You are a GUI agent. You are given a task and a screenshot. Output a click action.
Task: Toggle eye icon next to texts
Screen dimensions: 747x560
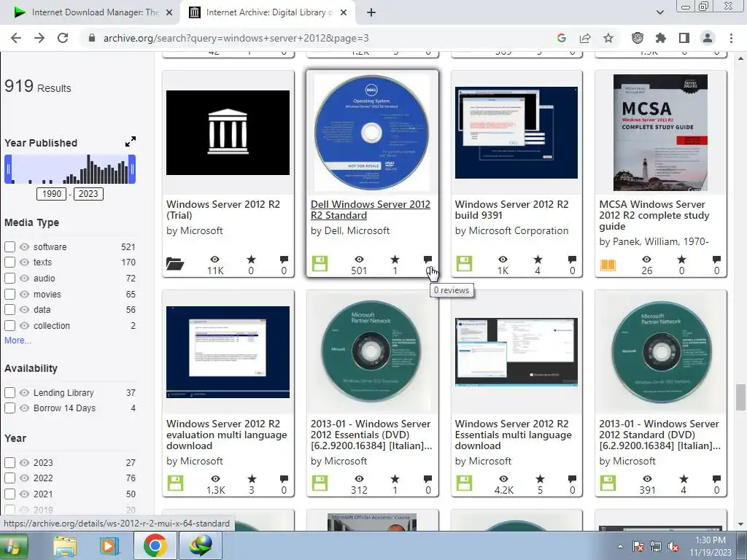tap(24, 262)
